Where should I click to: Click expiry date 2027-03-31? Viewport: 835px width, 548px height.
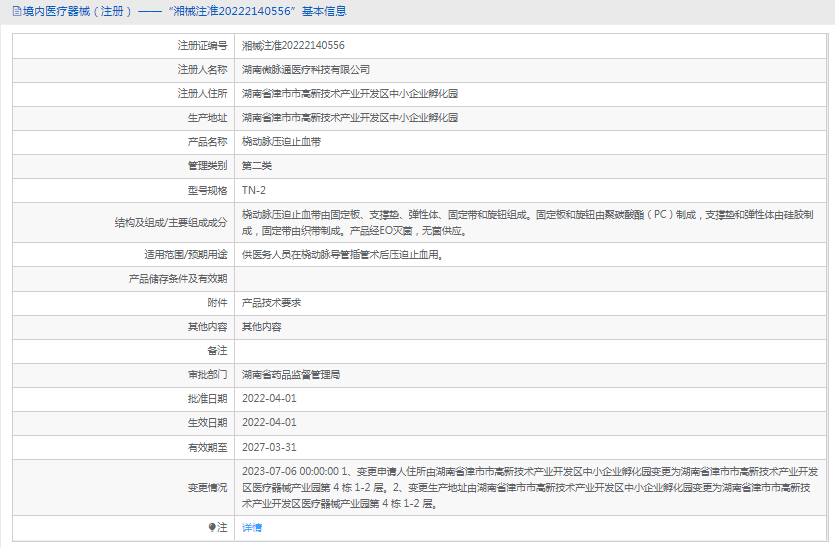(x=269, y=447)
